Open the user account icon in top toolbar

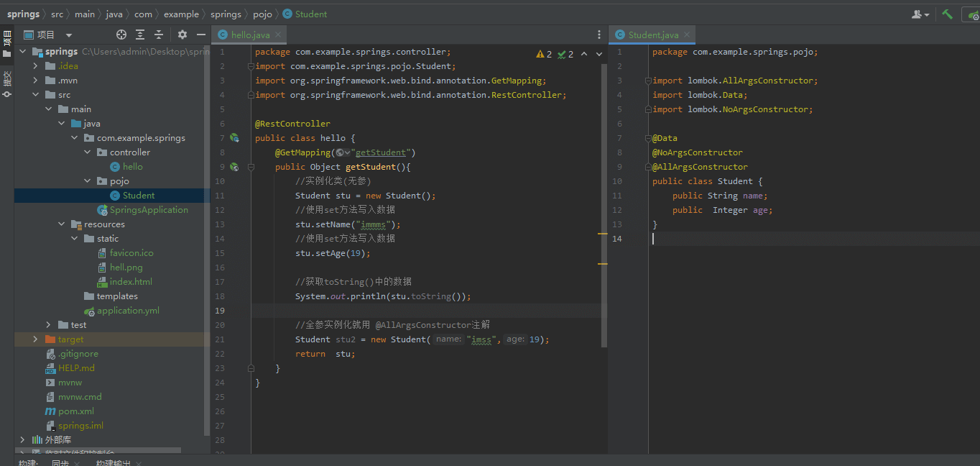point(920,14)
